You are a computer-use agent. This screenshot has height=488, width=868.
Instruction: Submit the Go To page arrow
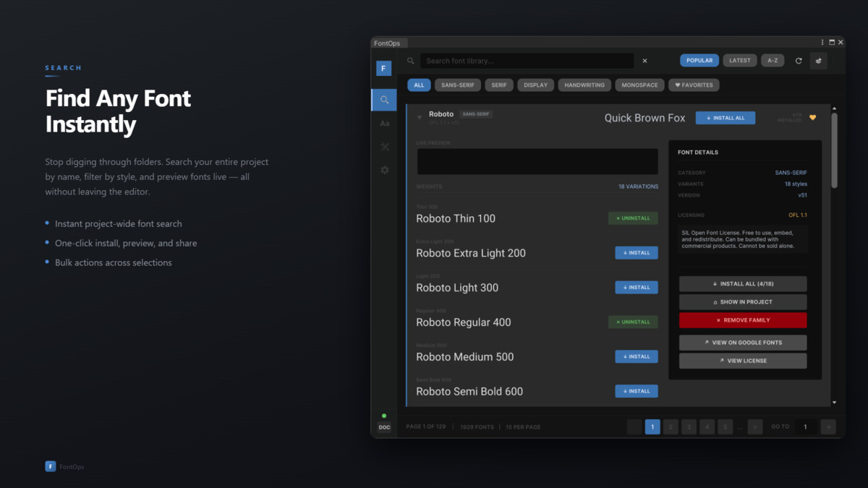(829, 427)
